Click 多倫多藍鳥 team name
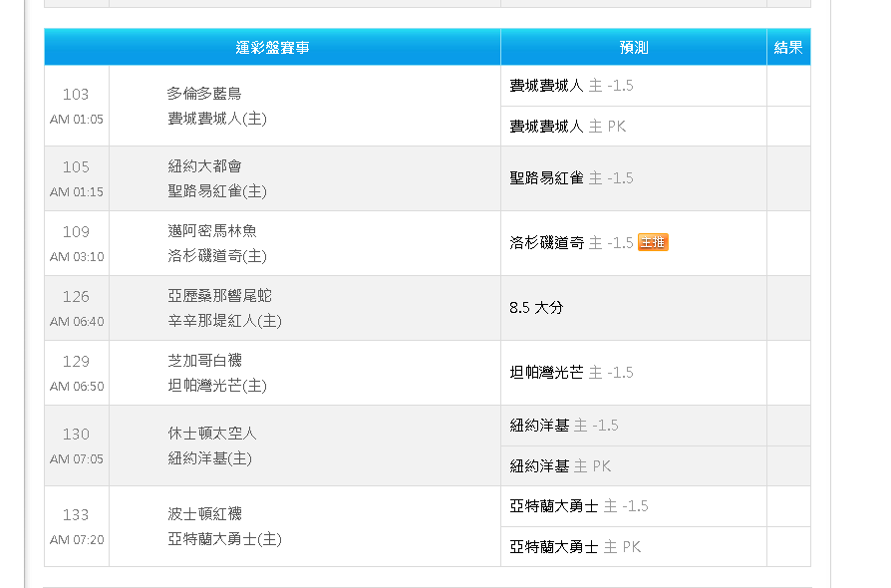Screen dimensions: 891x588 click(204, 94)
